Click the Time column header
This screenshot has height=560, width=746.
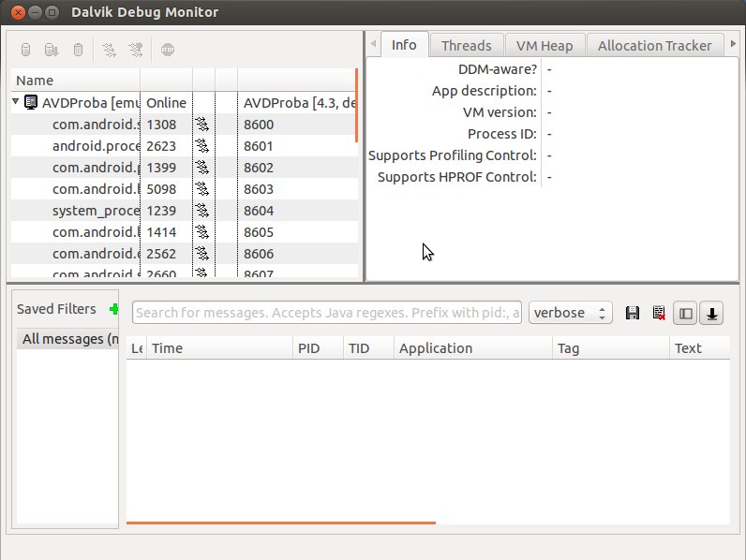[x=219, y=348]
